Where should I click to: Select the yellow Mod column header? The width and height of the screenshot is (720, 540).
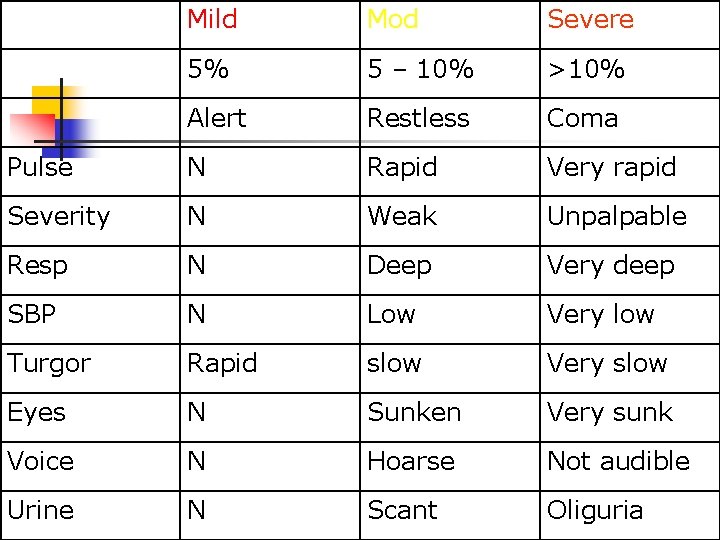393,19
